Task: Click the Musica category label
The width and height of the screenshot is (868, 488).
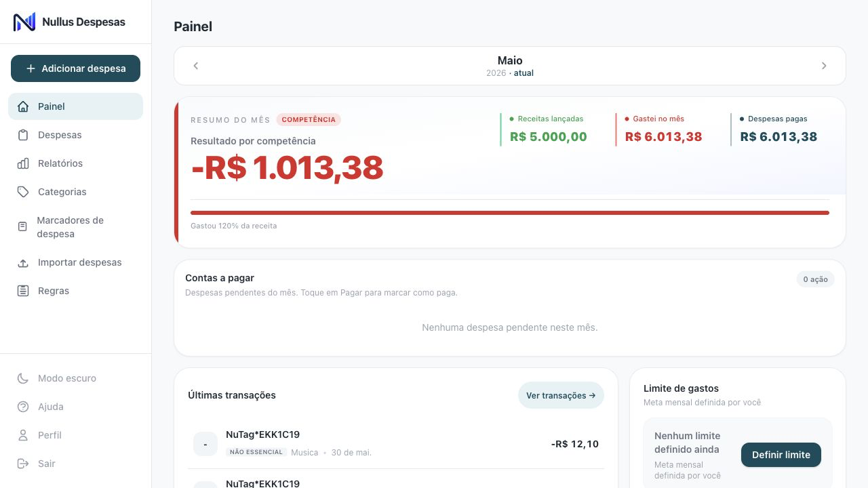Action: point(304,452)
